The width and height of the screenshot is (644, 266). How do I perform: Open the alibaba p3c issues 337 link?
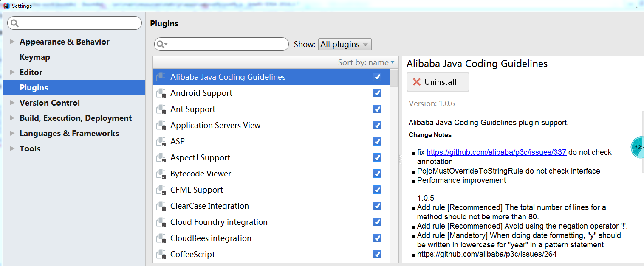click(497, 152)
